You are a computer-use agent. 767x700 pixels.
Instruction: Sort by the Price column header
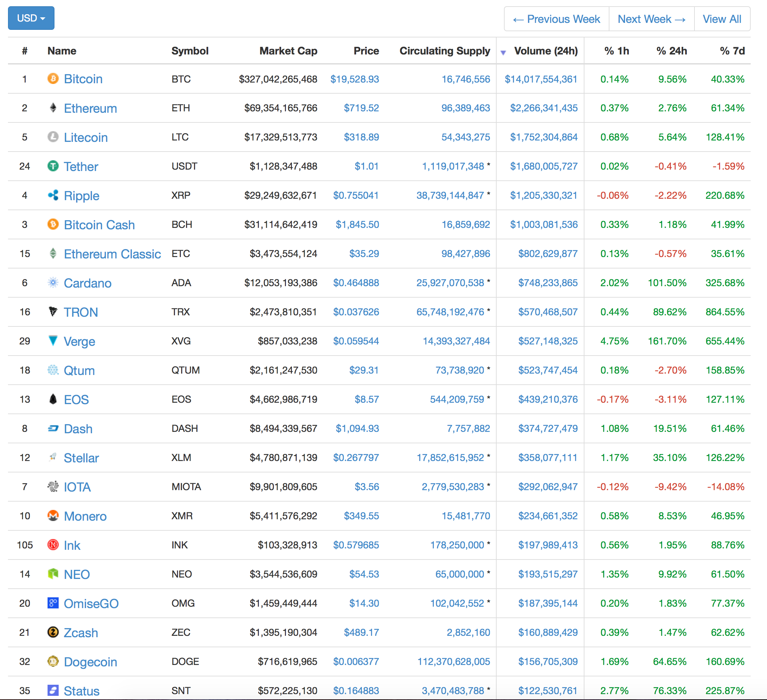366,51
